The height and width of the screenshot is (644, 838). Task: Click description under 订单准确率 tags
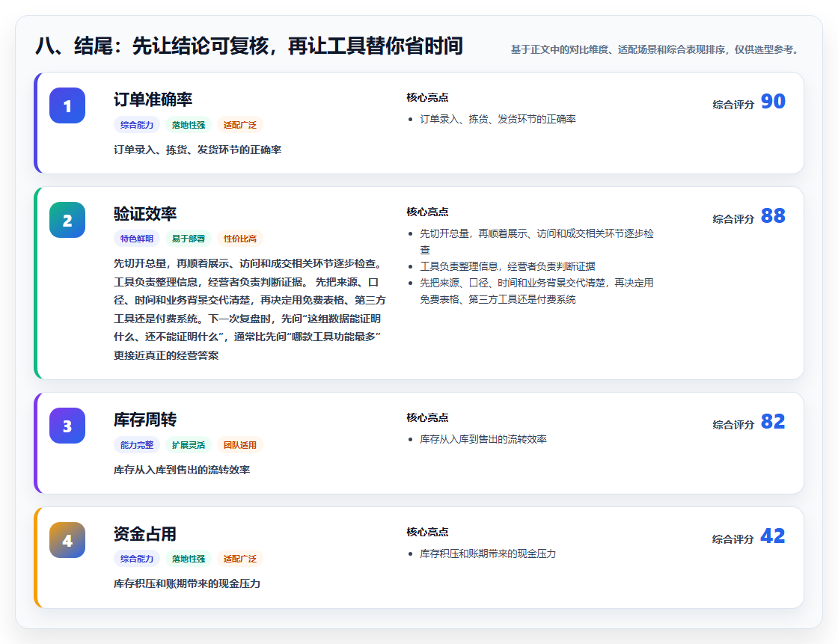[x=198, y=150]
